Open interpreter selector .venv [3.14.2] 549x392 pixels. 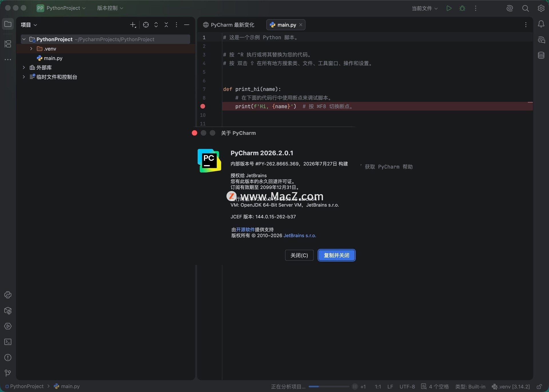click(x=511, y=387)
